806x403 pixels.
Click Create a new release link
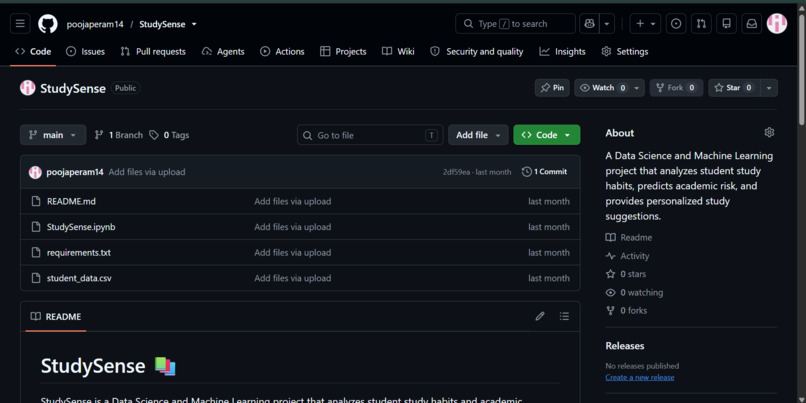pos(639,377)
